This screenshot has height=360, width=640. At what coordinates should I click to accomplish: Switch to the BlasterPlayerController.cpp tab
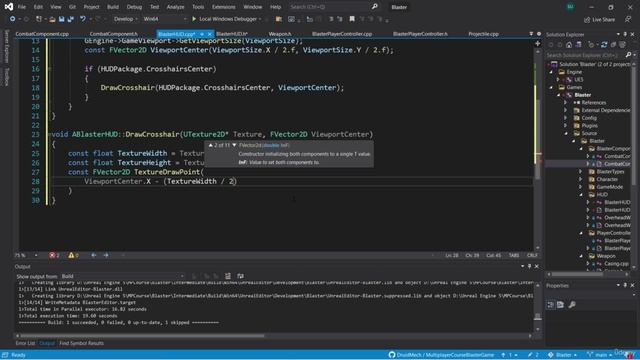click(342, 34)
